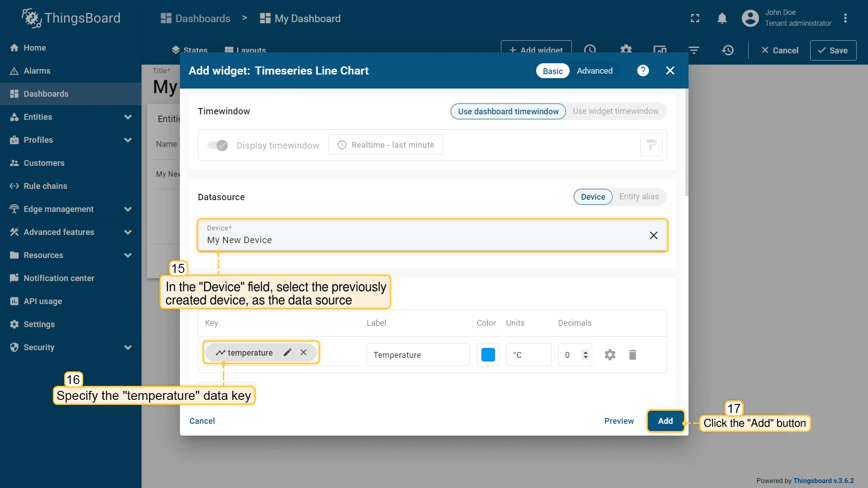Open Rule chains in sidebar
Image resolution: width=868 pixels, height=488 pixels.
(45, 186)
